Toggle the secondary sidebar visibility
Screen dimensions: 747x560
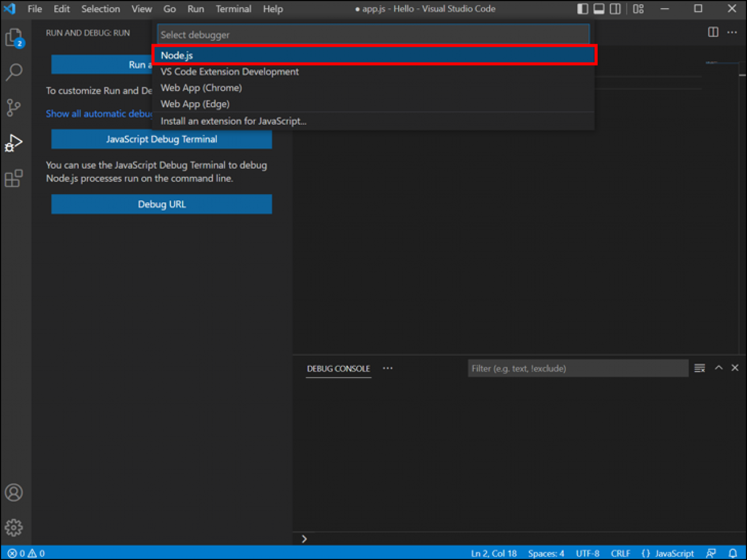[615, 9]
